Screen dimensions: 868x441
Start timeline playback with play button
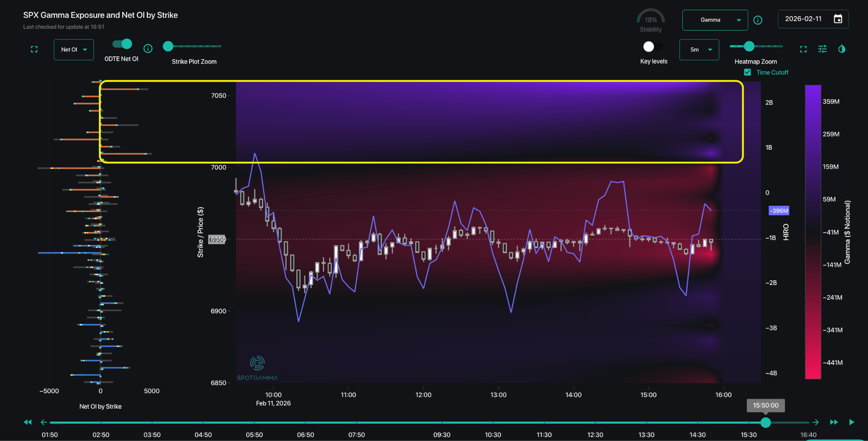point(851,422)
